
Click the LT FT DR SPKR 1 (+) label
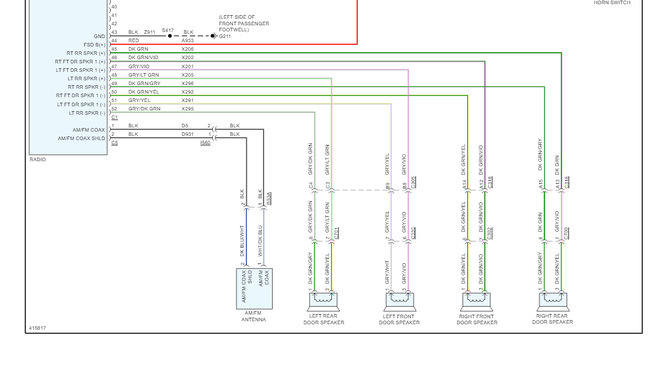coord(81,70)
